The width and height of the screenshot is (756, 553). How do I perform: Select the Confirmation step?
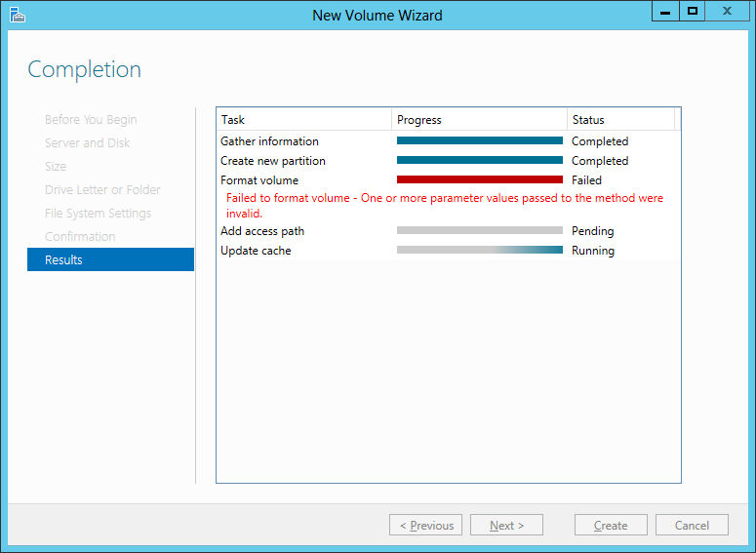tap(80, 237)
